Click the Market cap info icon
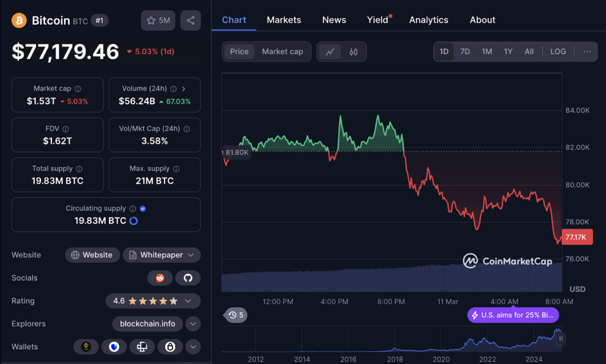 point(78,89)
